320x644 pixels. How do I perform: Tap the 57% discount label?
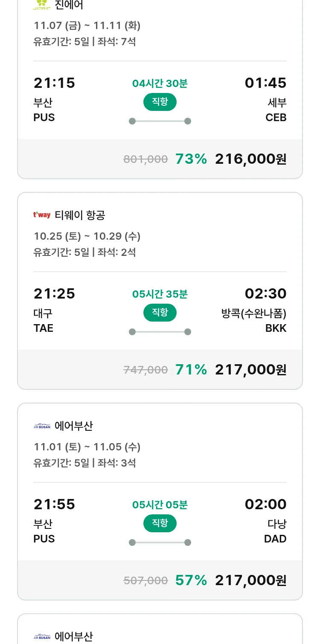(x=191, y=580)
